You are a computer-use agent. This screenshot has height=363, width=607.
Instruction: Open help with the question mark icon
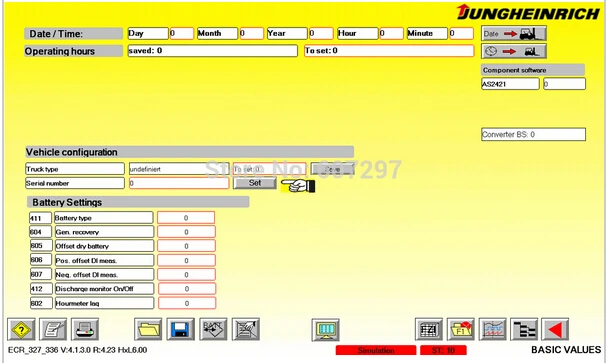(x=21, y=329)
